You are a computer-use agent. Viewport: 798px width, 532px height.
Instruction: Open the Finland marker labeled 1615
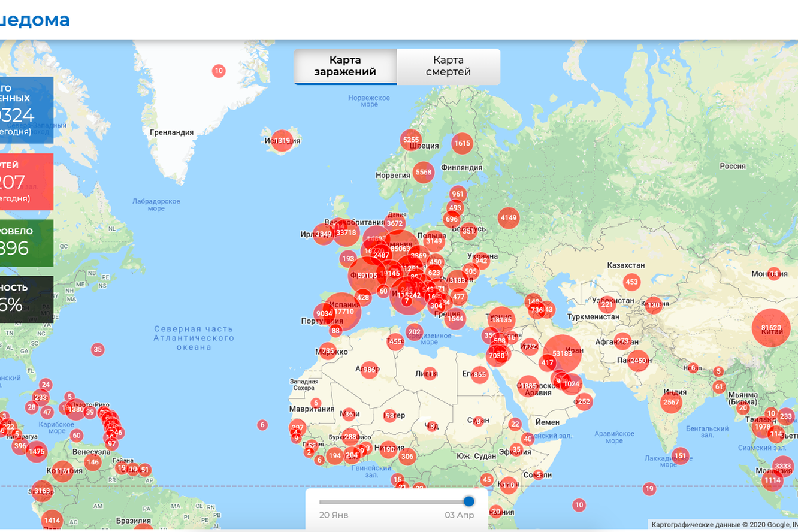(462, 143)
